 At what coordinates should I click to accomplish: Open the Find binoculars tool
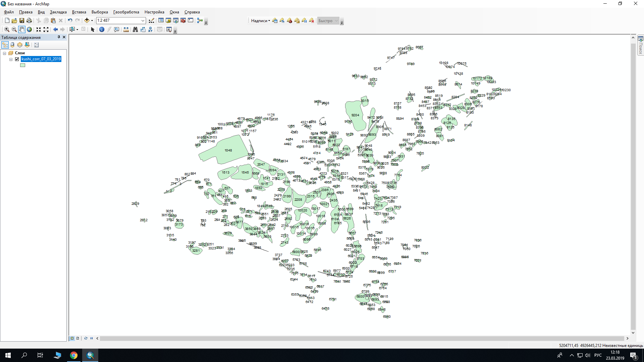click(135, 29)
